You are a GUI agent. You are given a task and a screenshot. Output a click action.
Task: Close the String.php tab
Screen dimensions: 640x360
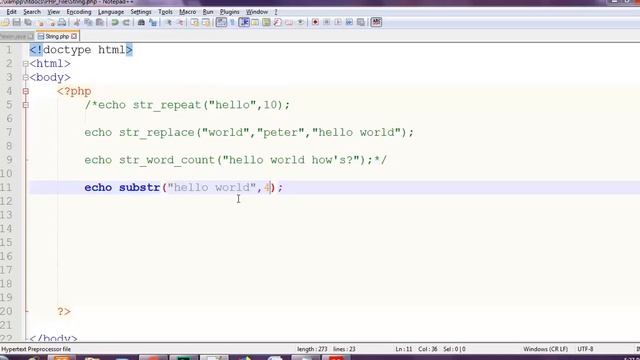(x=74, y=36)
